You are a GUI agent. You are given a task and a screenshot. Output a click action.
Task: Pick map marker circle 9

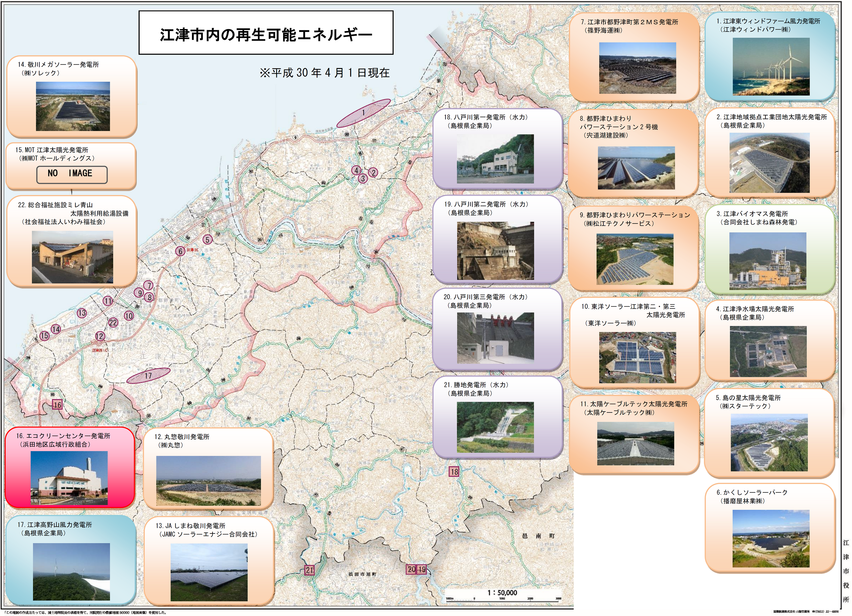(x=139, y=293)
